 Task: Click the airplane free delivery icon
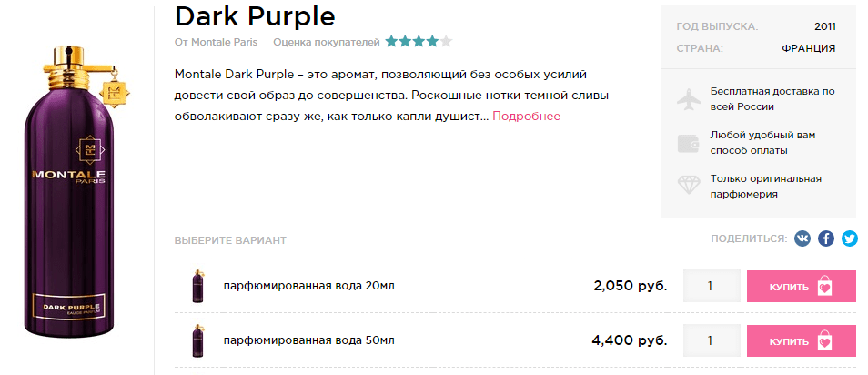tap(689, 99)
